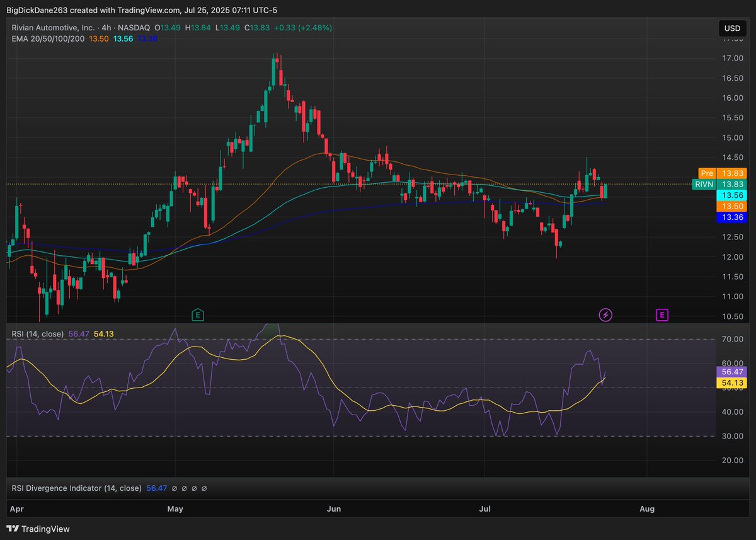756x540 pixels.
Task: Select the RSI Divergence Indicator legend
Action: 76,488
